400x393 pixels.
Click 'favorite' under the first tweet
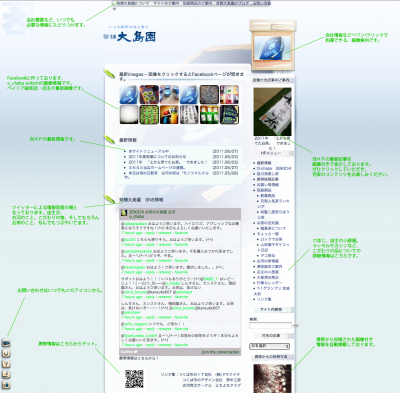point(181,233)
